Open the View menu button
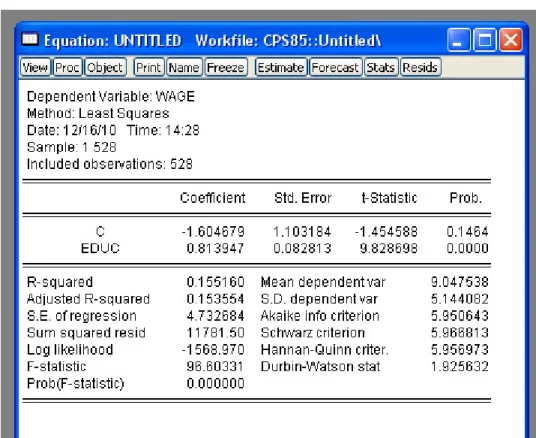Image resolution: width=536 pixels, height=438 pixels. click(x=35, y=67)
